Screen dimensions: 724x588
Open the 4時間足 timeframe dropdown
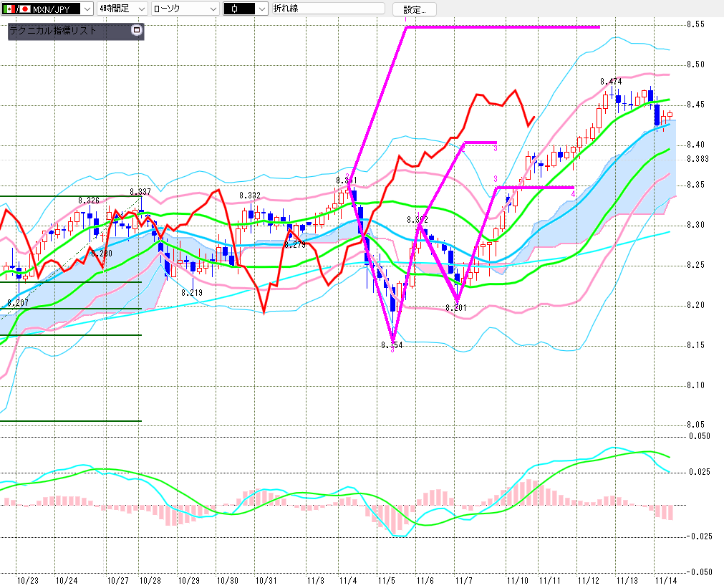point(140,9)
